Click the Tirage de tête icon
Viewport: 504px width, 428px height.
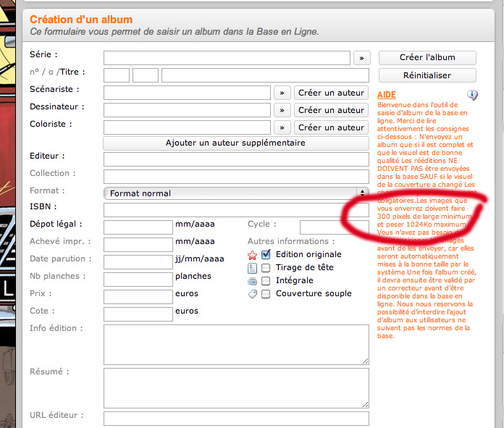click(x=252, y=268)
